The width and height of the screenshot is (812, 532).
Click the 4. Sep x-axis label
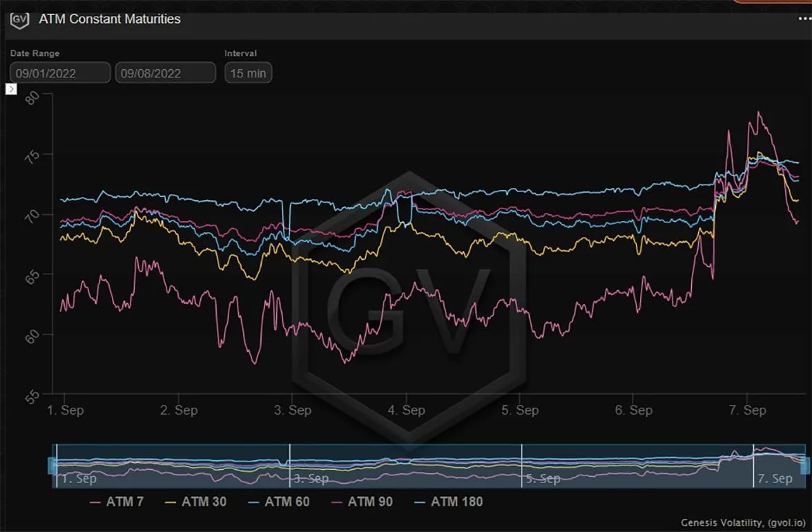coord(407,410)
